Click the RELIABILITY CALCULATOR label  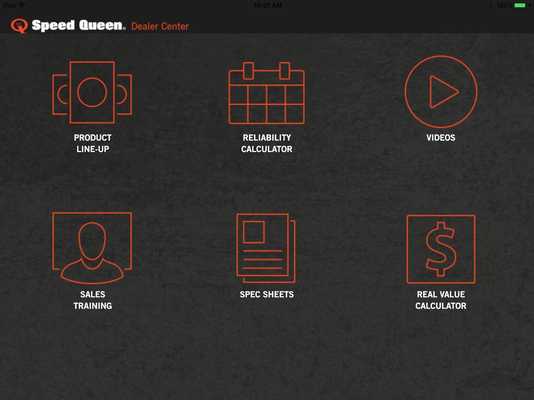[x=267, y=143]
